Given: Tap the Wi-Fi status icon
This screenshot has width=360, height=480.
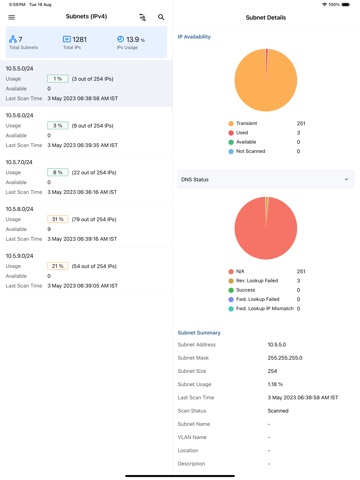Looking at the screenshot, I should 324,5.
